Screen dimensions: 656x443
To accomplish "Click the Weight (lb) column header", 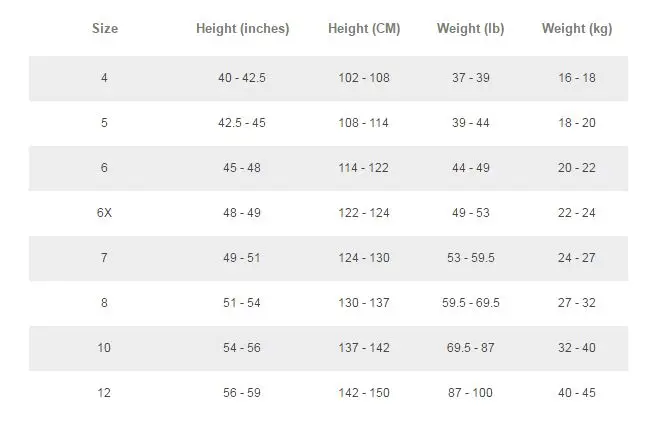I will coord(470,29).
